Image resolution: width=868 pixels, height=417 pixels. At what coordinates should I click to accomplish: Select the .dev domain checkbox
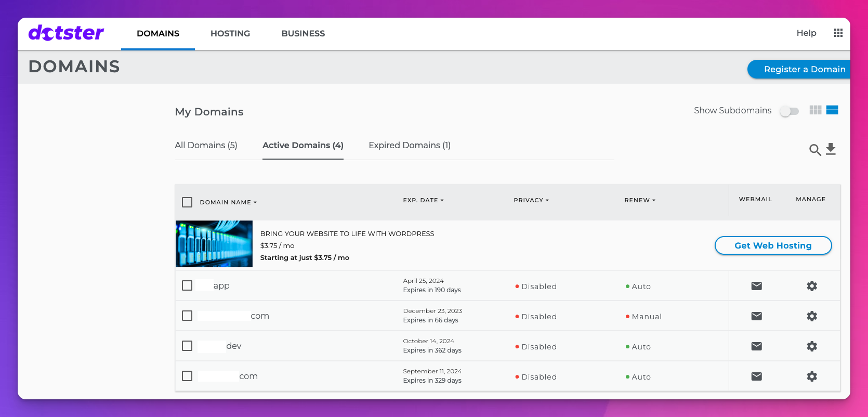click(x=187, y=346)
